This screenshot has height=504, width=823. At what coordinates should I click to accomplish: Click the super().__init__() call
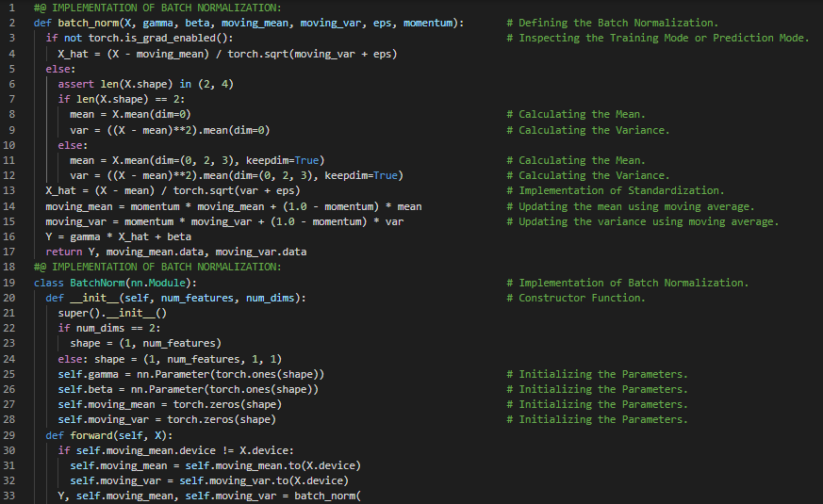click(111, 313)
